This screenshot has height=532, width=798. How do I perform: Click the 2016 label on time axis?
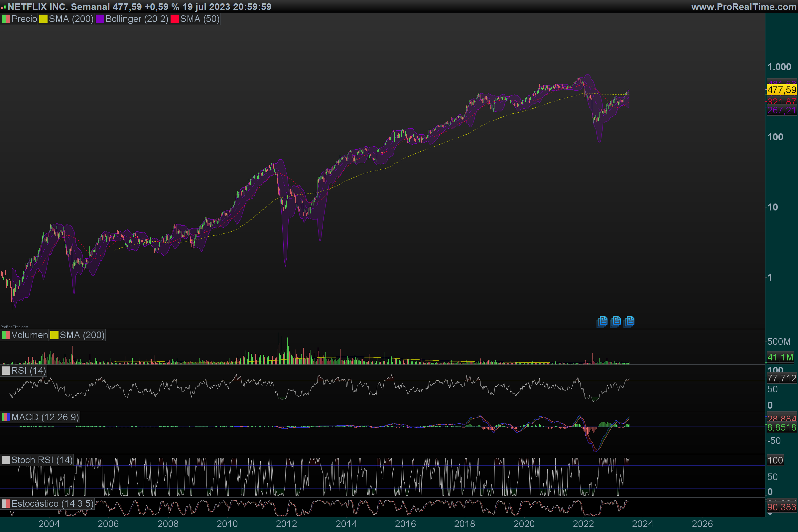(x=405, y=524)
